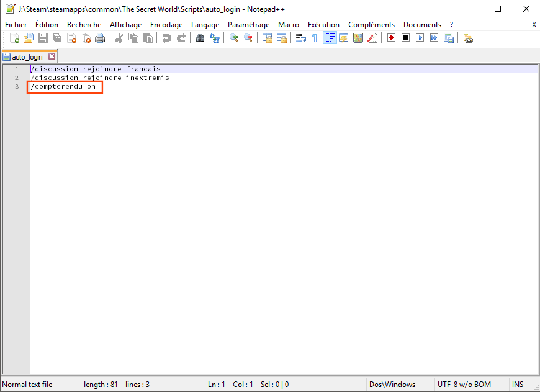Open the Macro menu
This screenshot has height=392, width=540.
(x=289, y=25)
